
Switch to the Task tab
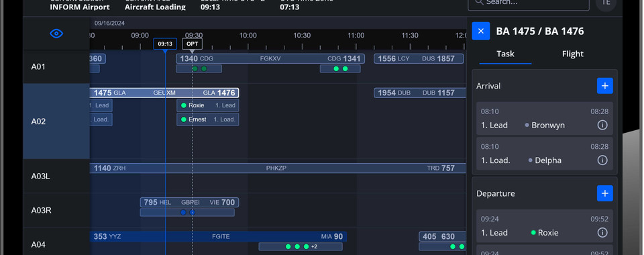coord(505,54)
